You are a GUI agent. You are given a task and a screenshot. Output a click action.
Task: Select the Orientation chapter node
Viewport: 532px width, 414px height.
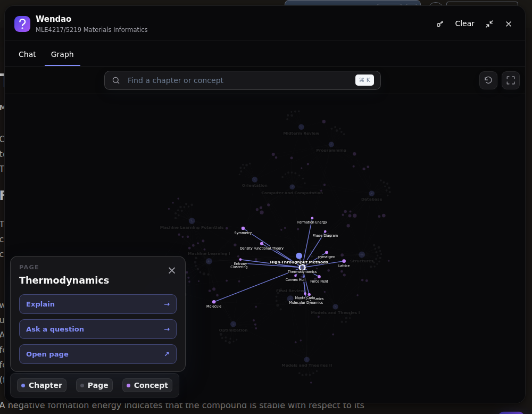pyautogui.click(x=254, y=179)
